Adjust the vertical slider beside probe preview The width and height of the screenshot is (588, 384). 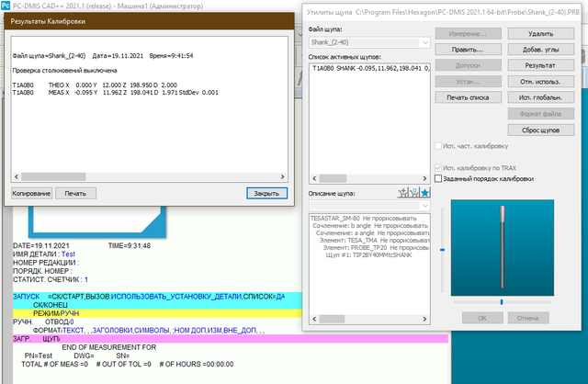pos(443,250)
